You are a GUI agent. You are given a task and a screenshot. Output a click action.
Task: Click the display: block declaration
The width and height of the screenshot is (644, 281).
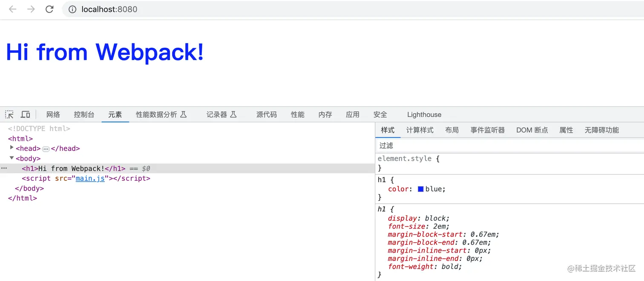pyautogui.click(x=419, y=218)
